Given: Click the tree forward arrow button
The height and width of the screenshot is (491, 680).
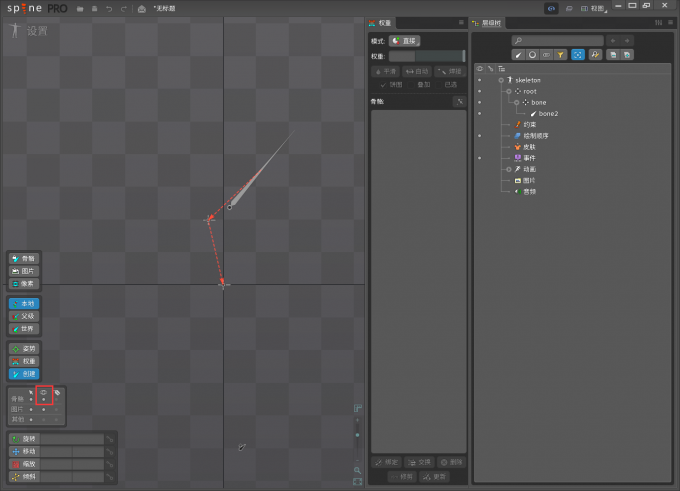Looking at the screenshot, I should [x=627, y=41].
